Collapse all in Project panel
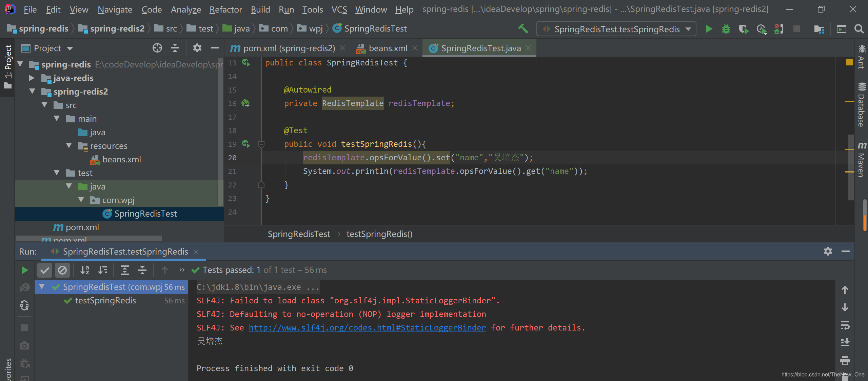The height and width of the screenshot is (381, 868). (x=175, y=48)
